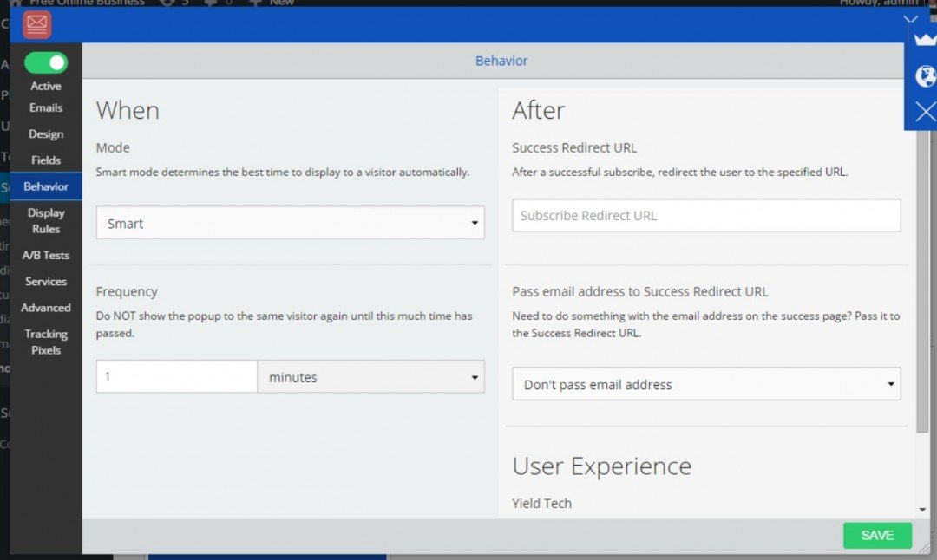Click the green SAVE button
This screenshot has width=937, height=560.
pos(877,535)
